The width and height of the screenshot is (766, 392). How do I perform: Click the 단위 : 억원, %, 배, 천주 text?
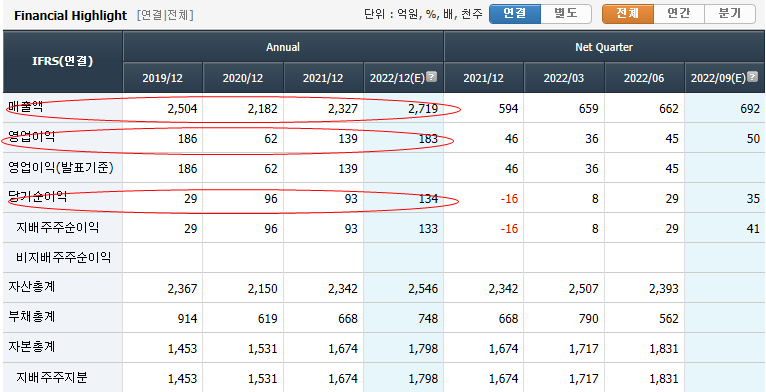click(x=423, y=15)
